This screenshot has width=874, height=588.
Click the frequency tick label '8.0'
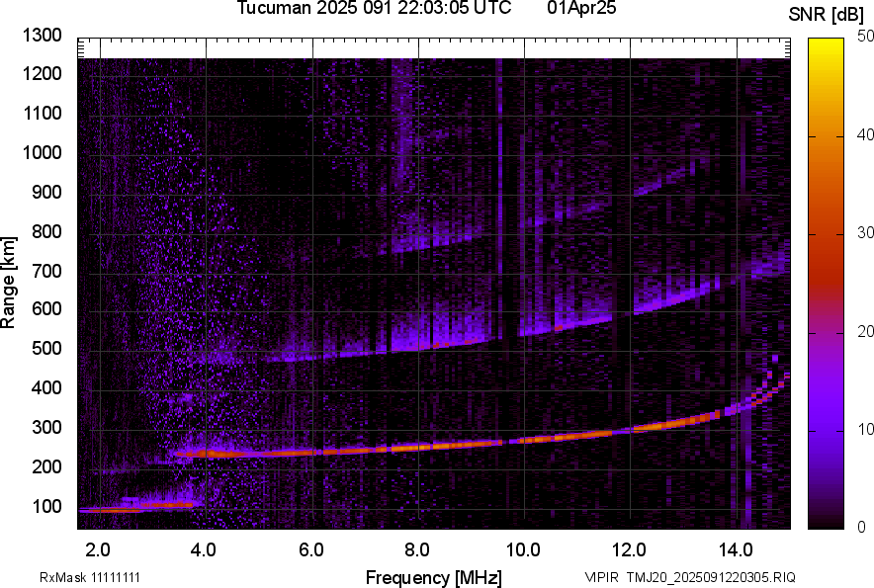coord(417,549)
